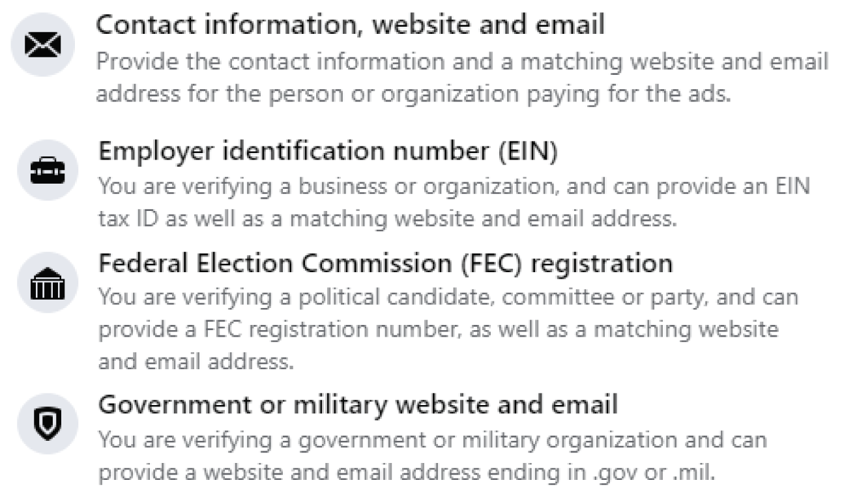Screen dimensions: 857x504
Task: Choose the 'Contact information, website and email' heading
Action: coord(351,25)
